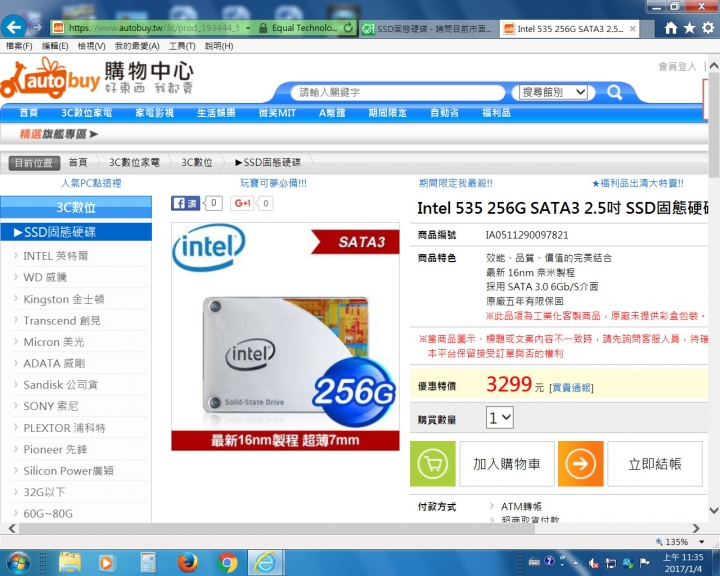Open Micron 美光 category
This screenshot has height=576, width=720.
click(54, 342)
